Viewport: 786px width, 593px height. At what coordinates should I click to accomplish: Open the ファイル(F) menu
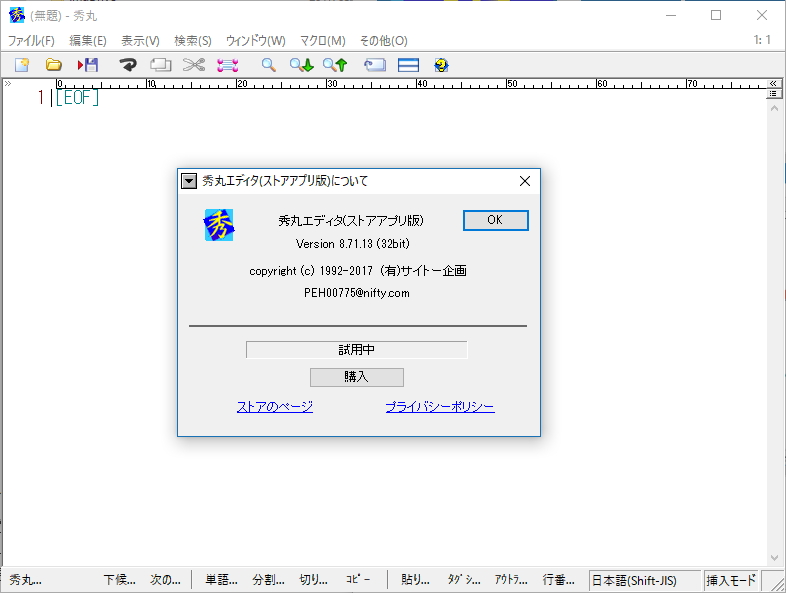tap(31, 41)
